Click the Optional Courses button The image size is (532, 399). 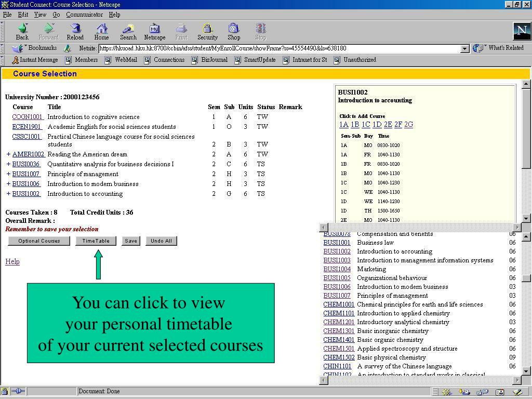coord(39,241)
